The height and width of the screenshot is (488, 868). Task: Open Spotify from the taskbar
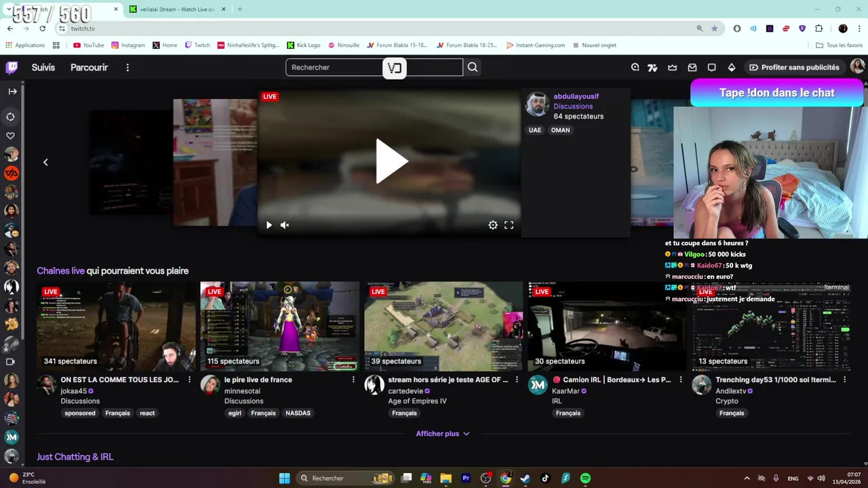click(x=585, y=479)
